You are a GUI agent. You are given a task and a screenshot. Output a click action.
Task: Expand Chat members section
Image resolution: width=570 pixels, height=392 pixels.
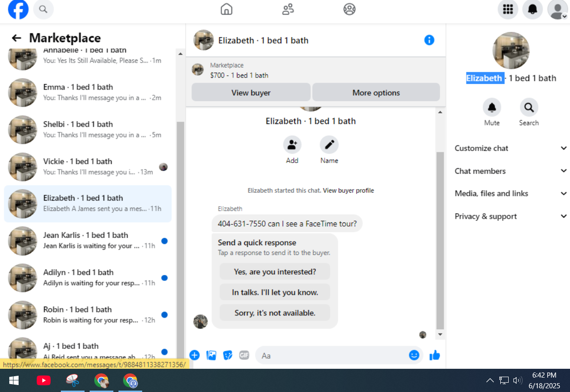(x=511, y=171)
